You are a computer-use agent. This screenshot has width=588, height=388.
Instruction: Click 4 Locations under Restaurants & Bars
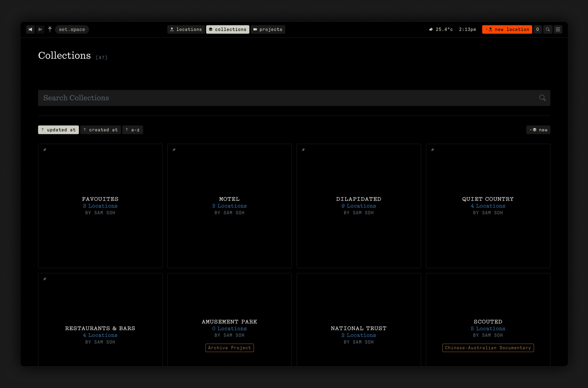(100, 335)
